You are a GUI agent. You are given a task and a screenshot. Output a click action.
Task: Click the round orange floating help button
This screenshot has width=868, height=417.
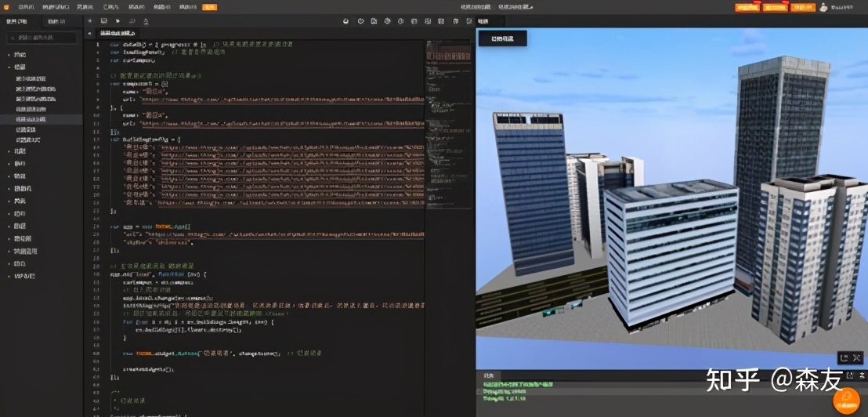[x=846, y=400]
